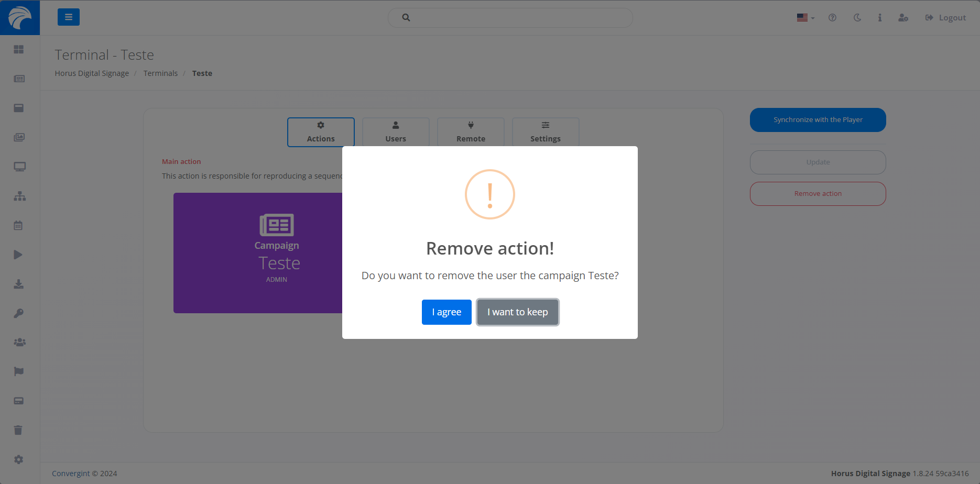This screenshot has height=484, width=980.
Task: Open the calendar sidebar icon
Action: click(18, 225)
